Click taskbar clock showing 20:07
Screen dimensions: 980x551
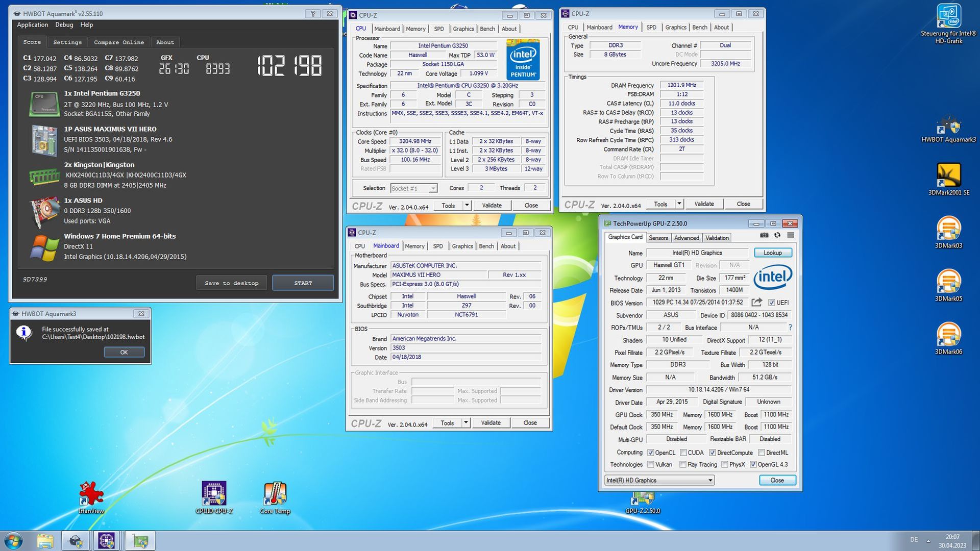(952, 541)
